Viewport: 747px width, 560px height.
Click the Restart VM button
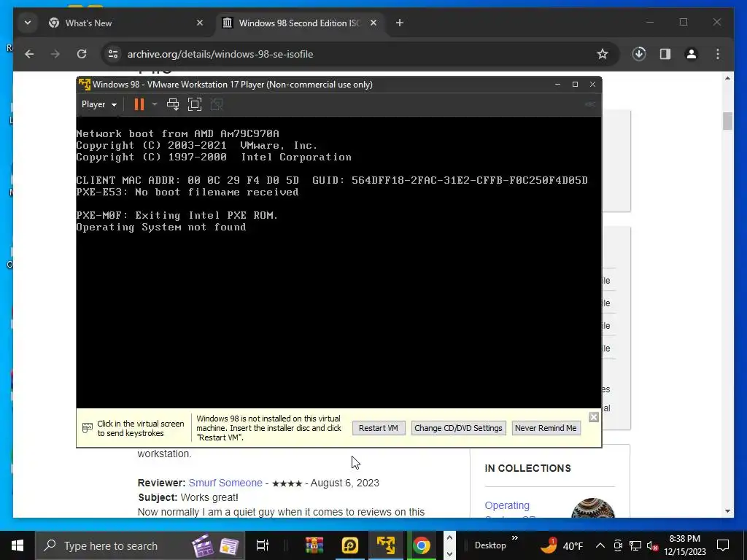tap(379, 428)
